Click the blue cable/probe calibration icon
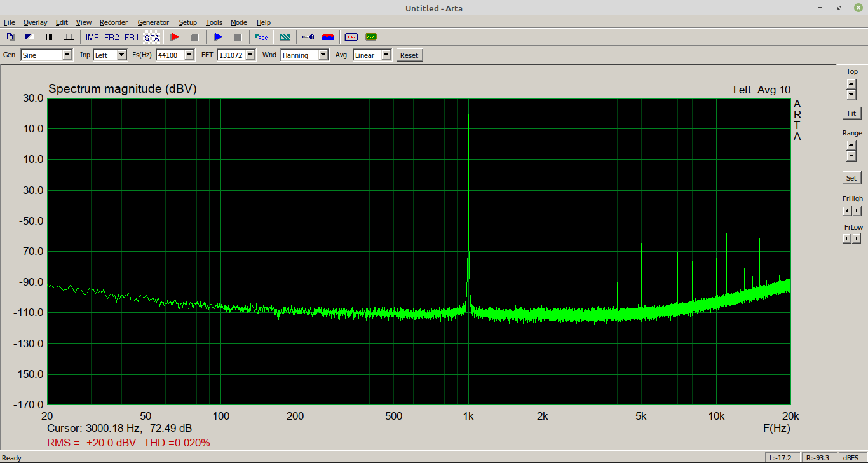 point(308,37)
